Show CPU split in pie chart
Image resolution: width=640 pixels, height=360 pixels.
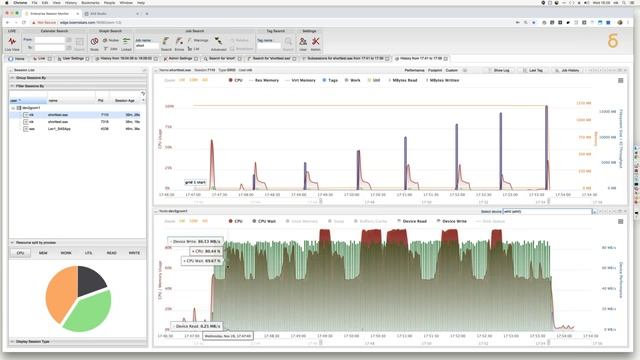pyautogui.click(x=20, y=253)
